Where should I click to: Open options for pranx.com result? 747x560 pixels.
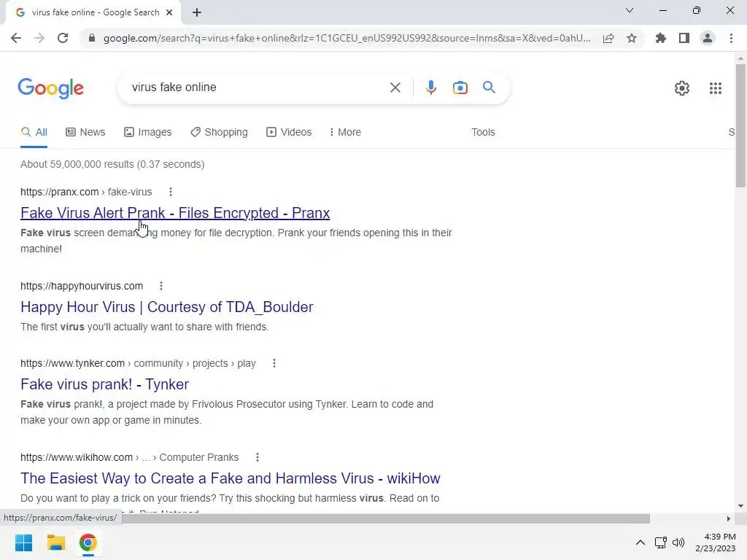coord(171,192)
